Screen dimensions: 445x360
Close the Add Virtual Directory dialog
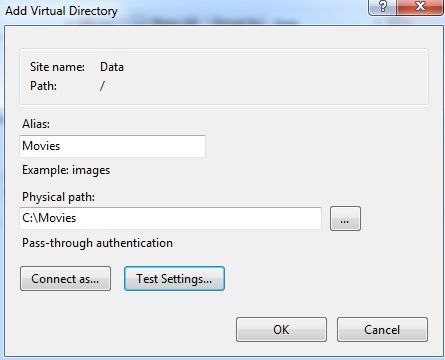[x=420, y=7]
